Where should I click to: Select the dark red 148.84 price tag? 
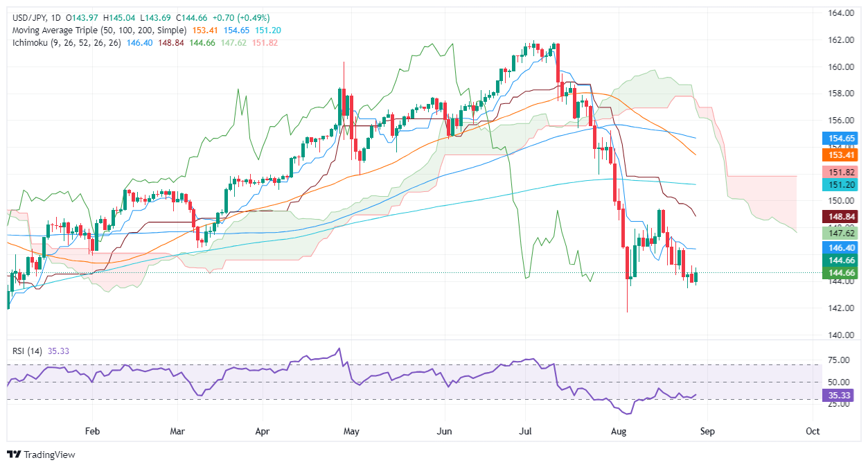coord(838,217)
